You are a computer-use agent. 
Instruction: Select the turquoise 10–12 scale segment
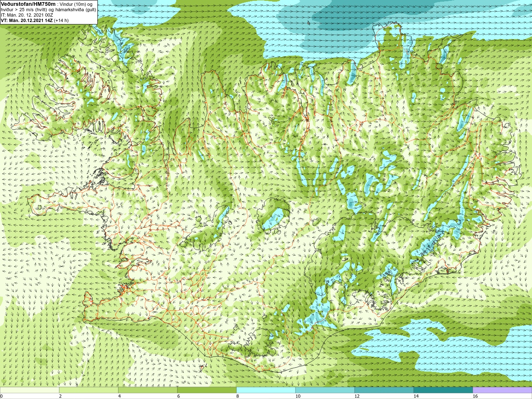tap(325, 390)
